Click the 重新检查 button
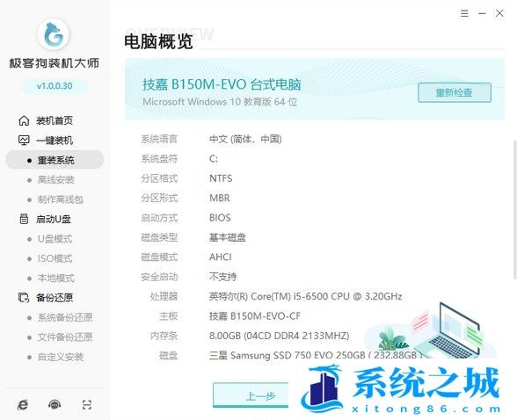Image resolution: width=517 pixels, height=420 pixels. point(455,92)
